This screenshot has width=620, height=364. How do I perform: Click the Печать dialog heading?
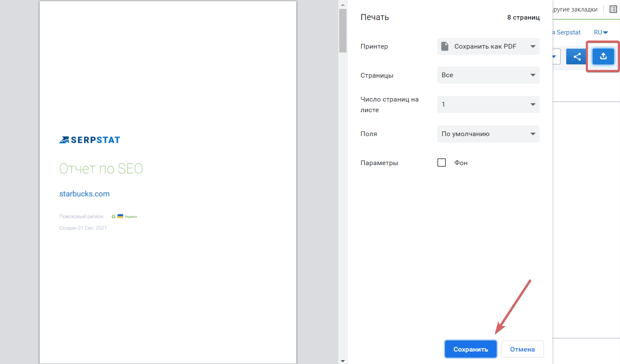tap(375, 17)
